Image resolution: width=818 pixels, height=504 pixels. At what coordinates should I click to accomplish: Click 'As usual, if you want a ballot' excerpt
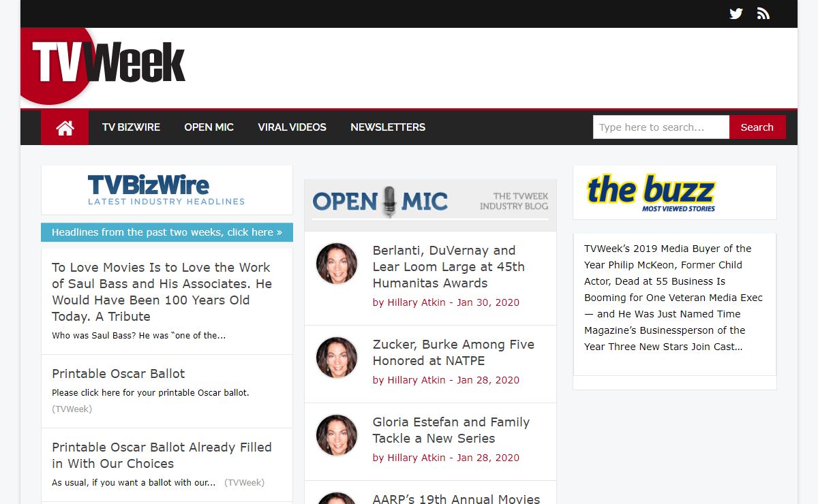pyautogui.click(x=134, y=483)
